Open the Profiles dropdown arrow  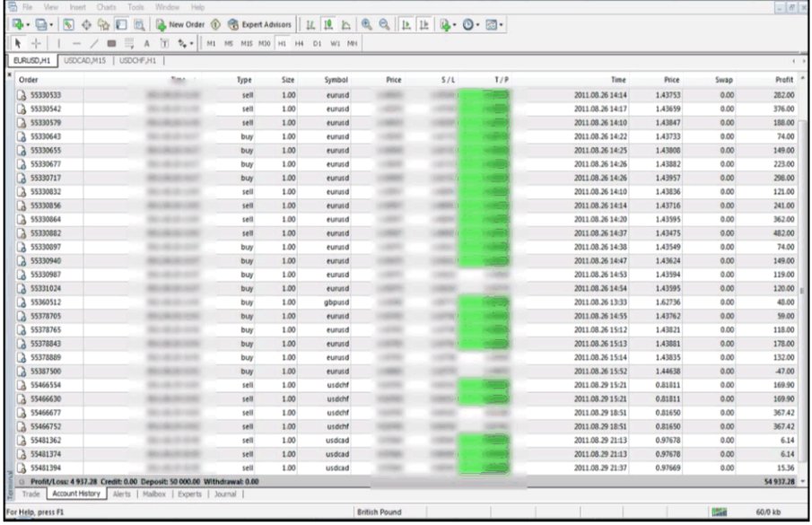[51, 25]
